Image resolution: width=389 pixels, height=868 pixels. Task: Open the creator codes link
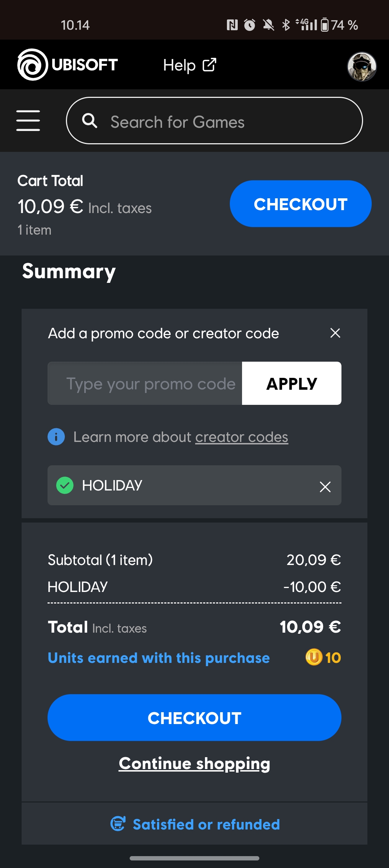click(241, 437)
